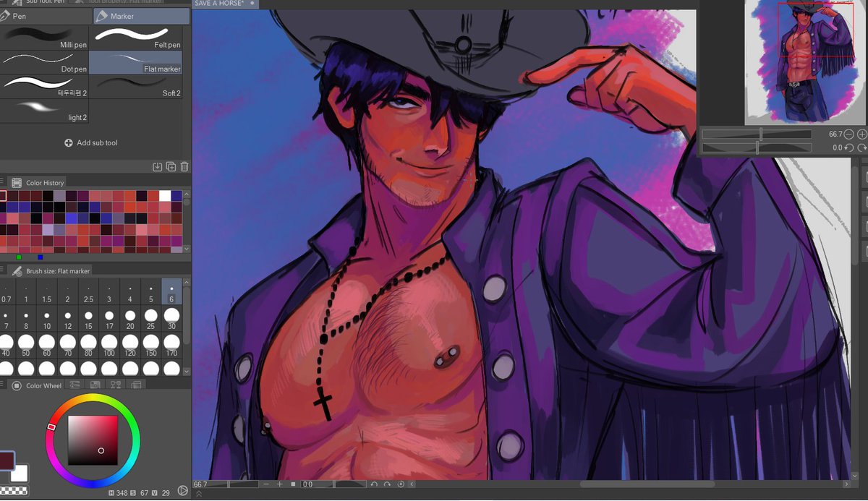Set brush size to 1.5
The image size is (868, 501).
coord(47,292)
